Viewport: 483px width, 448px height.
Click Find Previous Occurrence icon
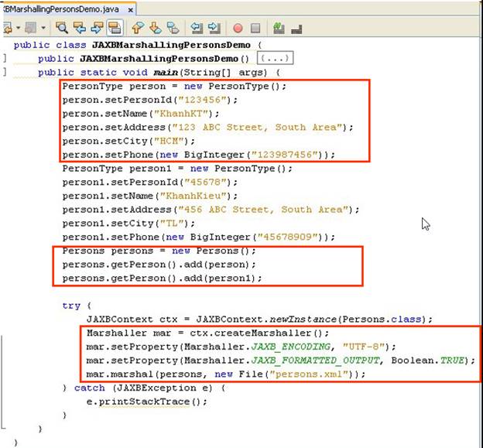click(80, 28)
